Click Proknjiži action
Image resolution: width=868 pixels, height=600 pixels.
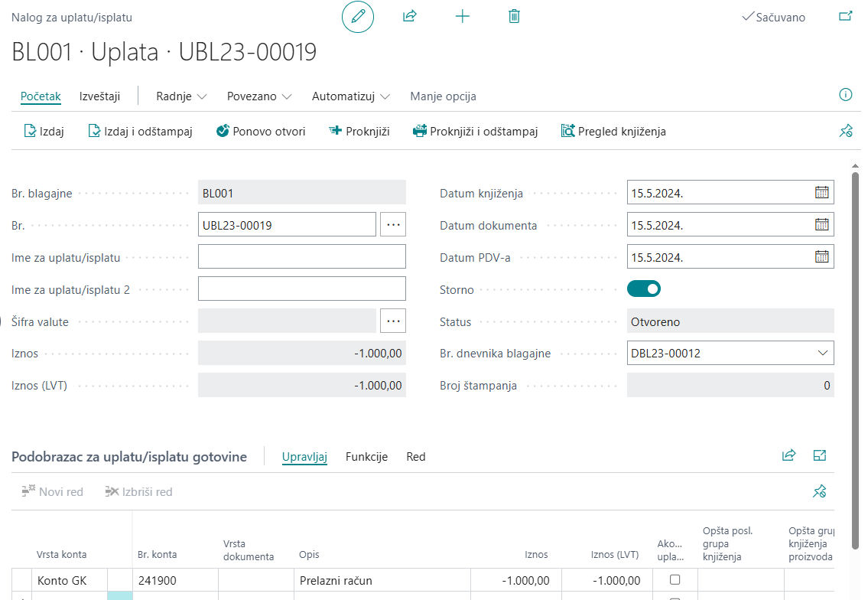pos(359,132)
